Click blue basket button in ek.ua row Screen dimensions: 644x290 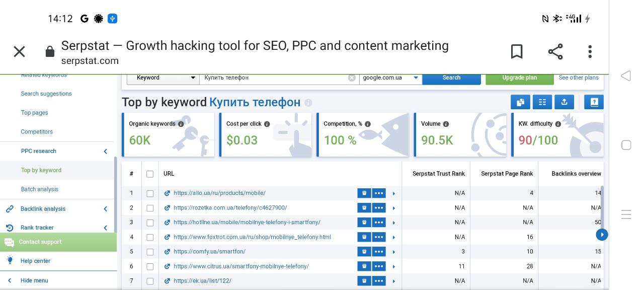364,281
